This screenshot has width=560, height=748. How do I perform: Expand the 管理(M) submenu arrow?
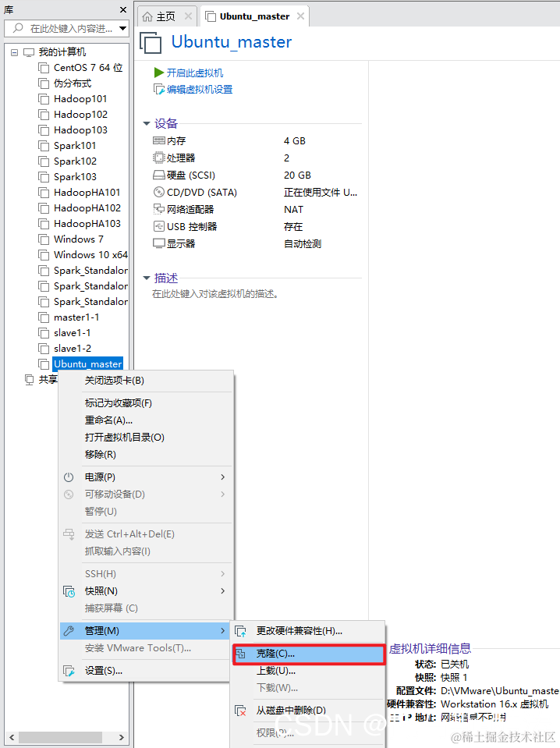click(x=223, y=631)
